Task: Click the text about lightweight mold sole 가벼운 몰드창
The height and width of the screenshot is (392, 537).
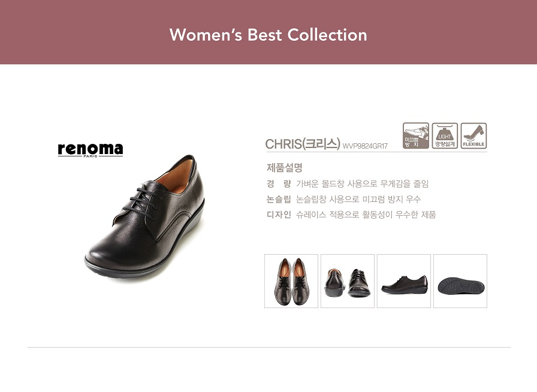Action: click(363, 183)
